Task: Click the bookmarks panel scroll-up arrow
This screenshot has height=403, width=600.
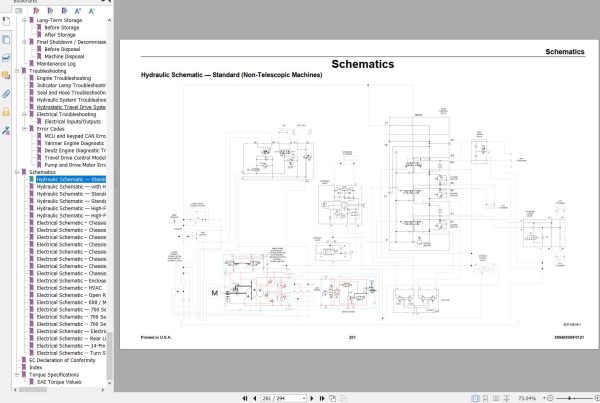Action: 109,20
